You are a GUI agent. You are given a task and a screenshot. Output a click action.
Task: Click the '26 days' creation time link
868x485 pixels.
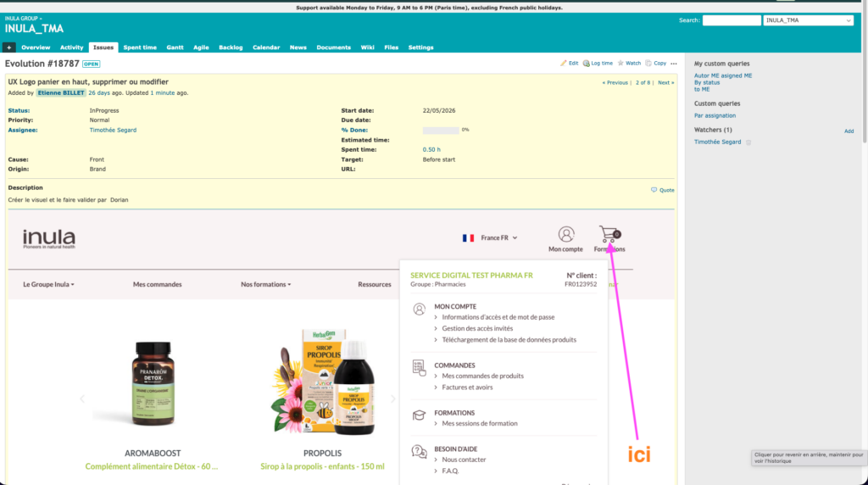pyautogui.click(x=99, y=93)
